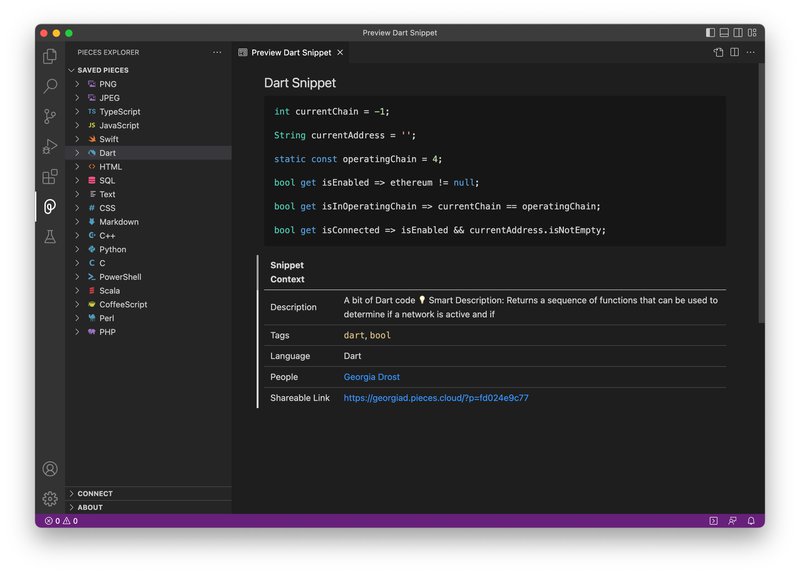Open the Accounts icon in activity bar
This screenshot has width=800, height=574.
click(x=50, y=468)
